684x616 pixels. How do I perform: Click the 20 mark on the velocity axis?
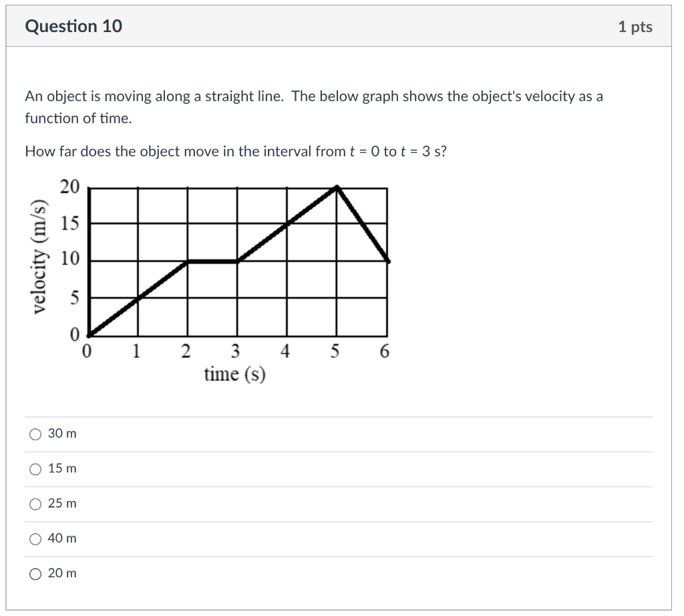(72, 187)
